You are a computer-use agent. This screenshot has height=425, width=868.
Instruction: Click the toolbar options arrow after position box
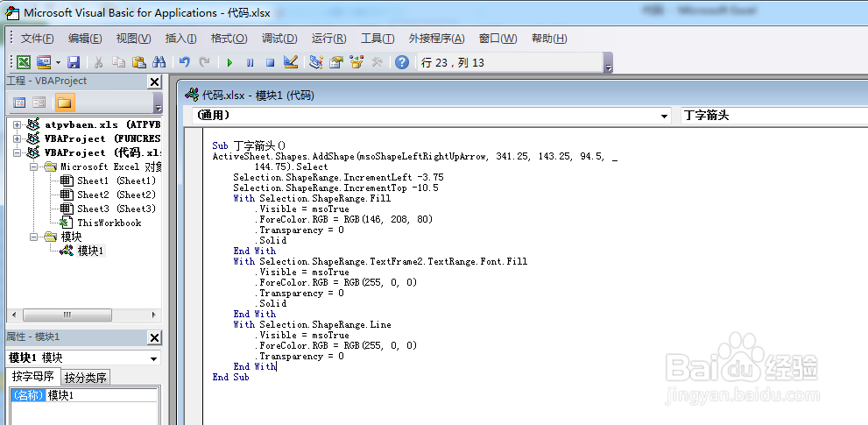(609, 62)
